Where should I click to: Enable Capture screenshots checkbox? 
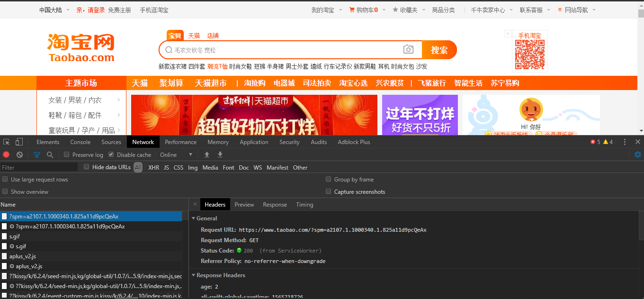[329, 191]
